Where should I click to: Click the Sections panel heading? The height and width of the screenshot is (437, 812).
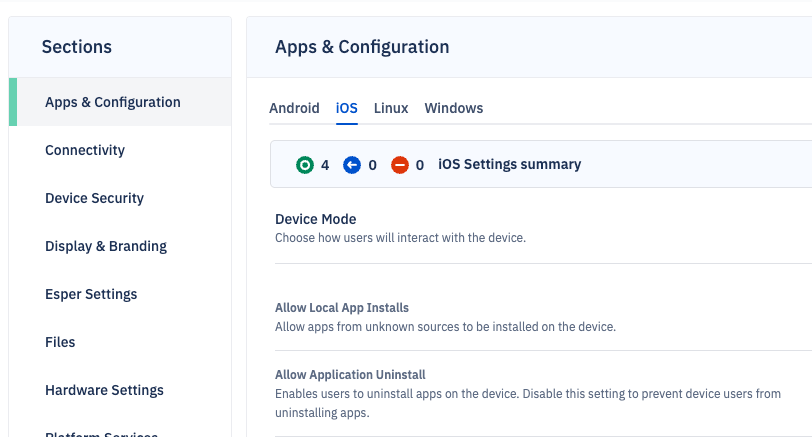click(x=77, y=47)
